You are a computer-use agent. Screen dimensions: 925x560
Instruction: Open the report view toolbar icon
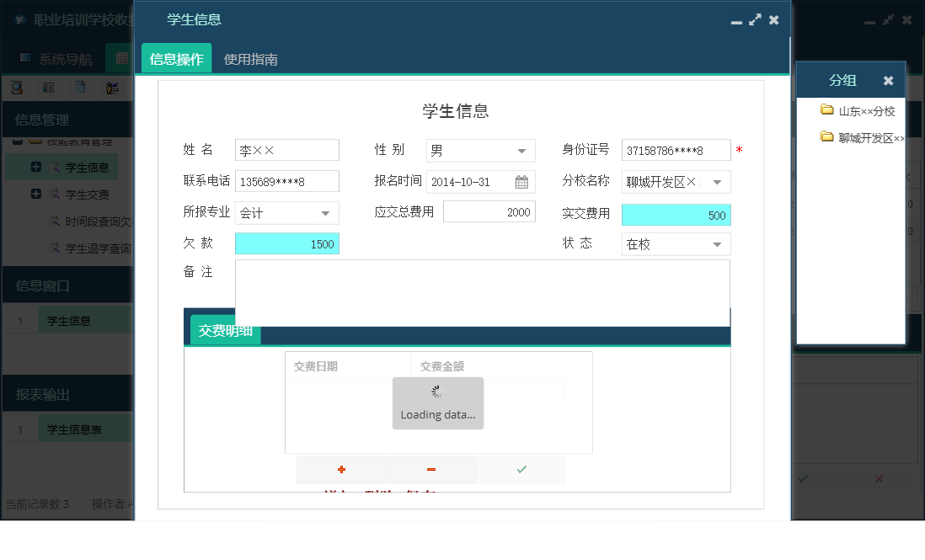pyautogui.click(x=47, y=87)
